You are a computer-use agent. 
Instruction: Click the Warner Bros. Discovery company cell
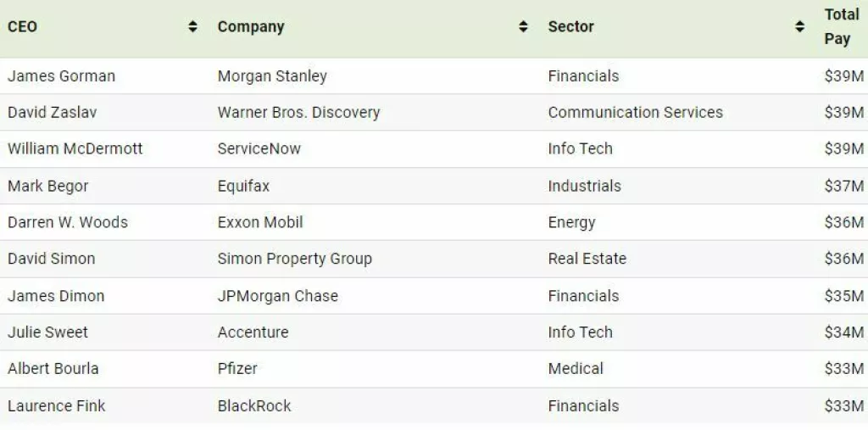point(298,113)
